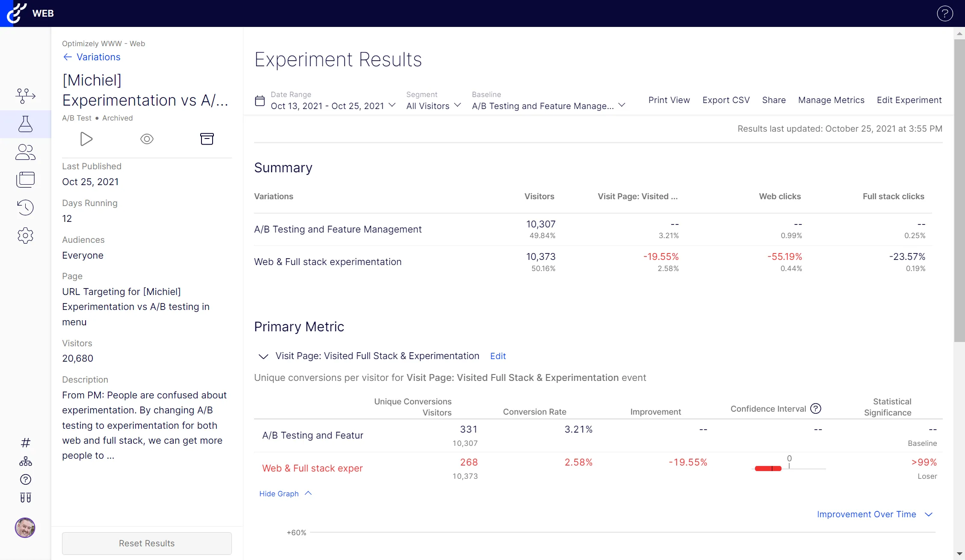Viewport: 965px width, 560px height.
Task: Click the Improvement column header
Action: (x=655, y=412)
